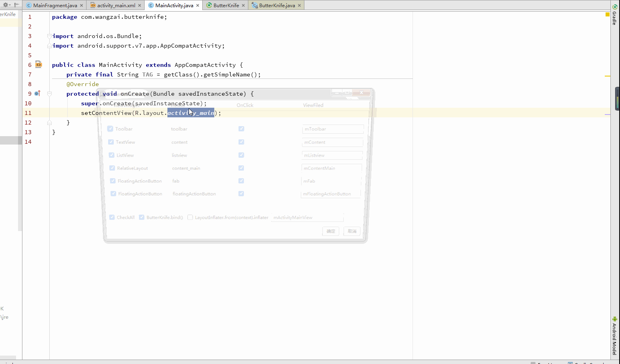This screenshot has width=620, height=364.
Task: Open the Android Model tool window
Action: tap(615, 336)
